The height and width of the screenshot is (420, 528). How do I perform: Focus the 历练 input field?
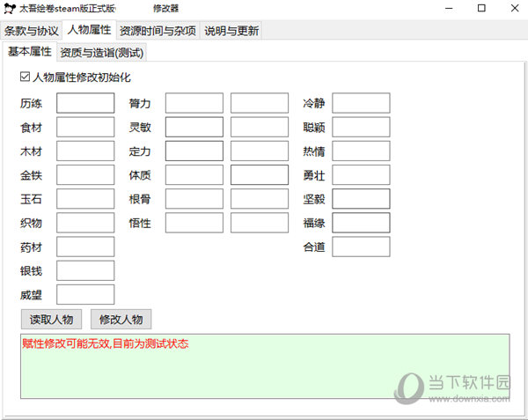[x=85, y=103]
